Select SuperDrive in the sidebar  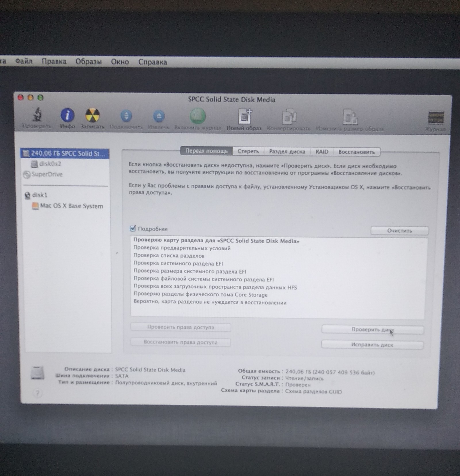tap(43, 174)
